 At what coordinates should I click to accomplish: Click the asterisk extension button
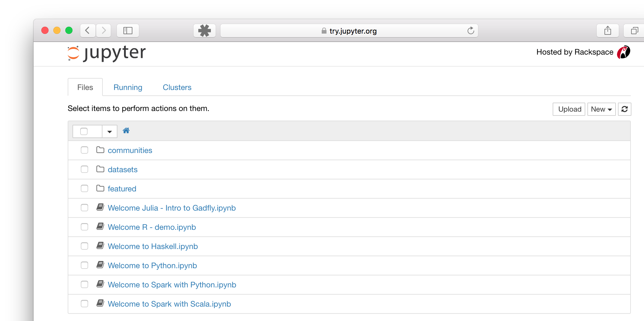205,31
